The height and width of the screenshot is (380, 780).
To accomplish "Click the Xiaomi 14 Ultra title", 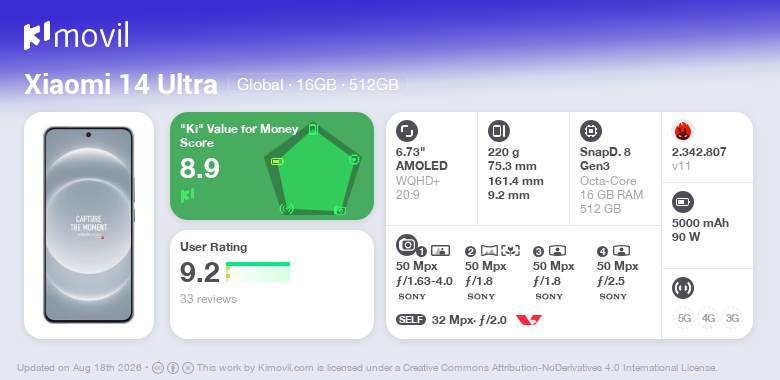I will point(121,85).
